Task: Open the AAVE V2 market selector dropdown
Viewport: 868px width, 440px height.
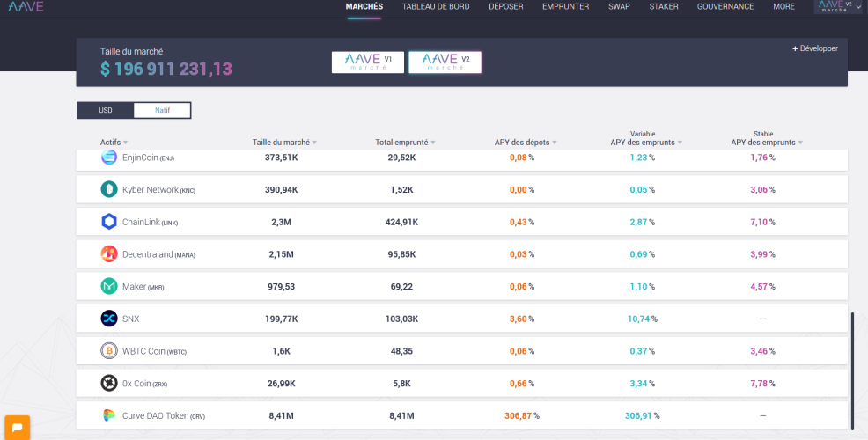Action: pyautogui.click(x=838, y=7)
